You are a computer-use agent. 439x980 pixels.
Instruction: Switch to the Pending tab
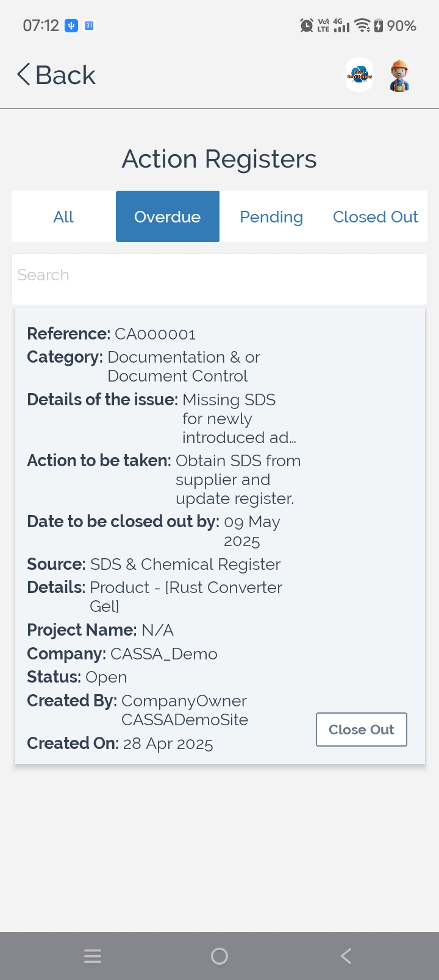(271, 216)
